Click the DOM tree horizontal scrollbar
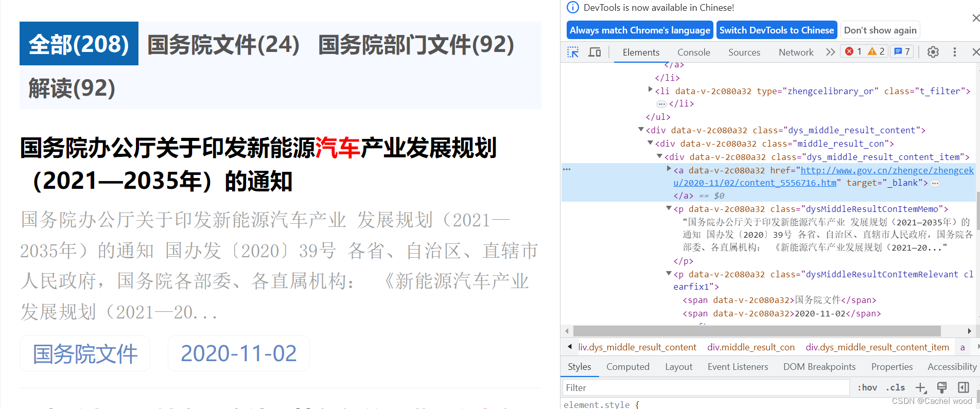The height and width of the screenshot is (409, 980). point(757,331)
